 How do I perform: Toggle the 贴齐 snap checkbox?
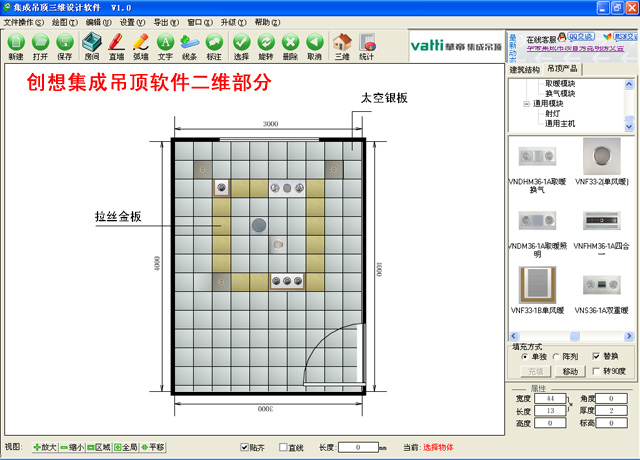point(246,447)
